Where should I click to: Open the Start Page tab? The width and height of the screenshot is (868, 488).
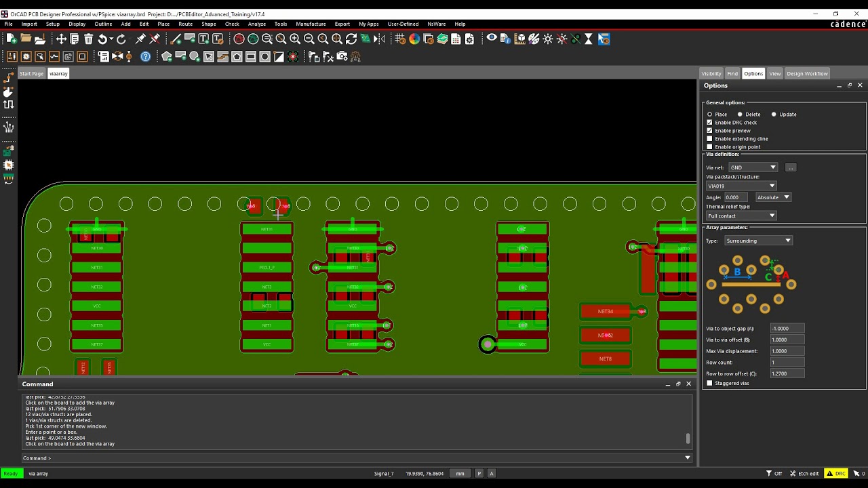[x=31, y=73]
